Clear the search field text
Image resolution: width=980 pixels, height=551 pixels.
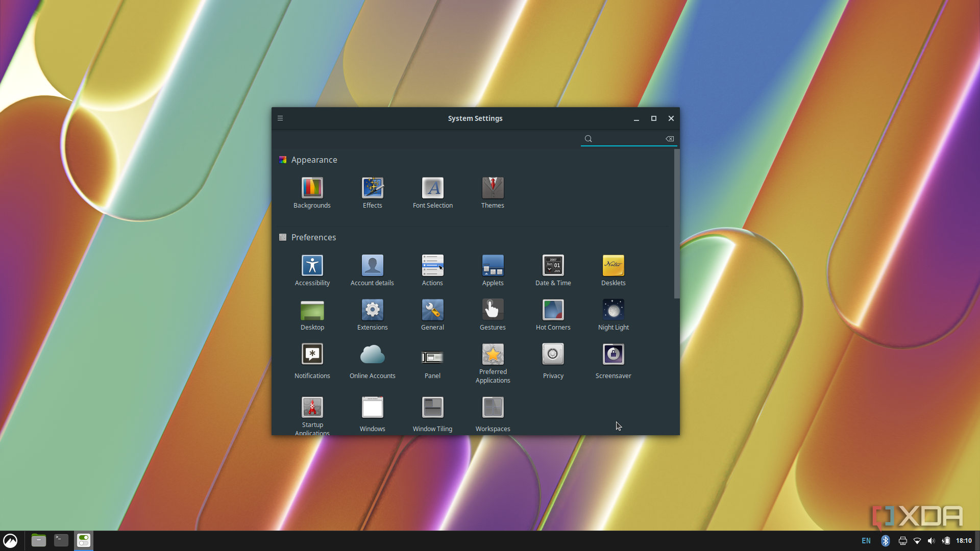pos(670,139)
